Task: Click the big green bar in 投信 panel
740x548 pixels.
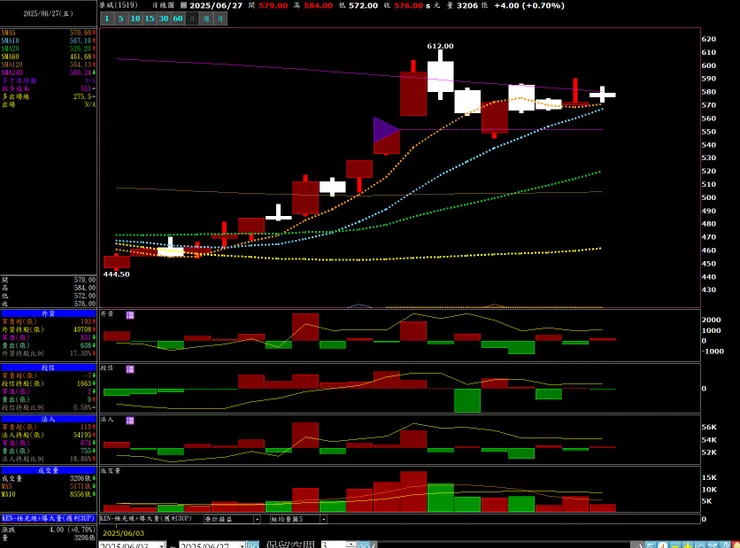Action: (467, 401)
